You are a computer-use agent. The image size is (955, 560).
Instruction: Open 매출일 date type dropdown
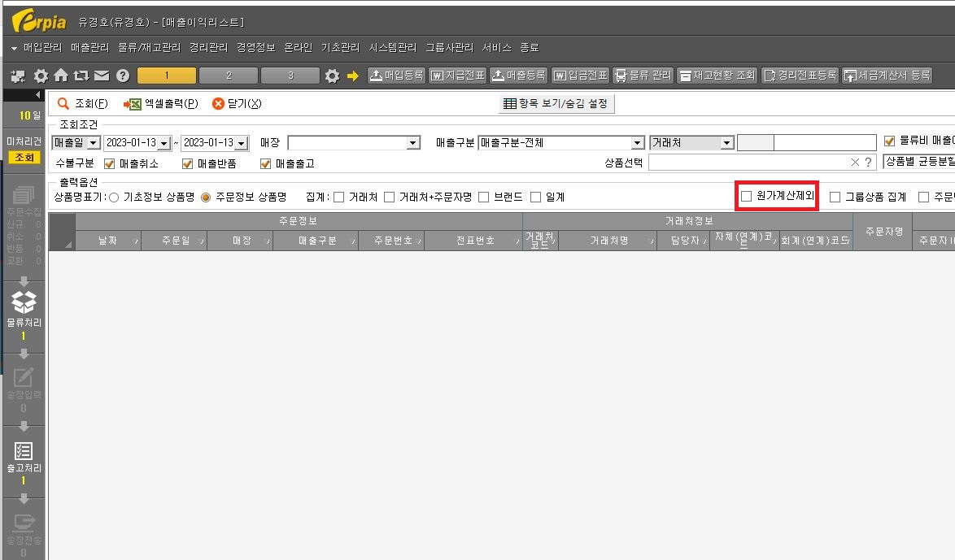[94, 143]
